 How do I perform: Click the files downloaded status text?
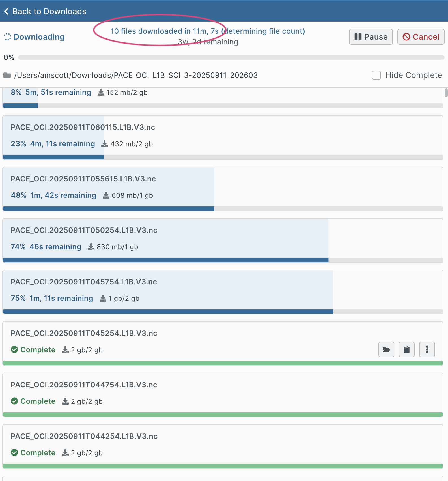coord(207,31)
